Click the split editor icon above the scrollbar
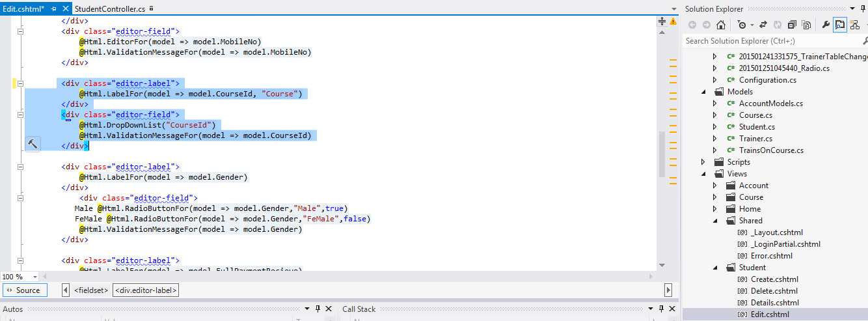This screenshot has height=321, width=868. click(x=662, y=21)
